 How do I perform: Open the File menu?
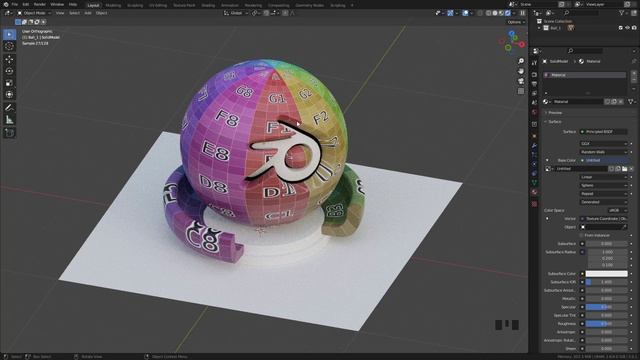(x=15, y=4)
